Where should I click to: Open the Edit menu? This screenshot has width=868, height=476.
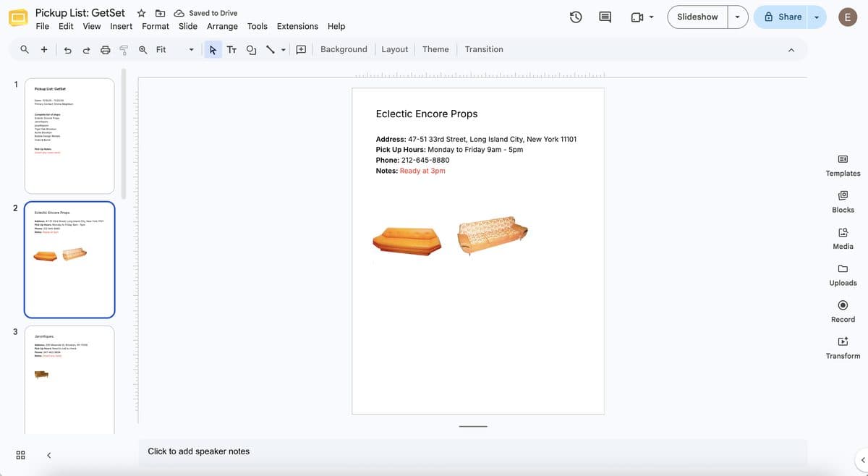point(66,26)
